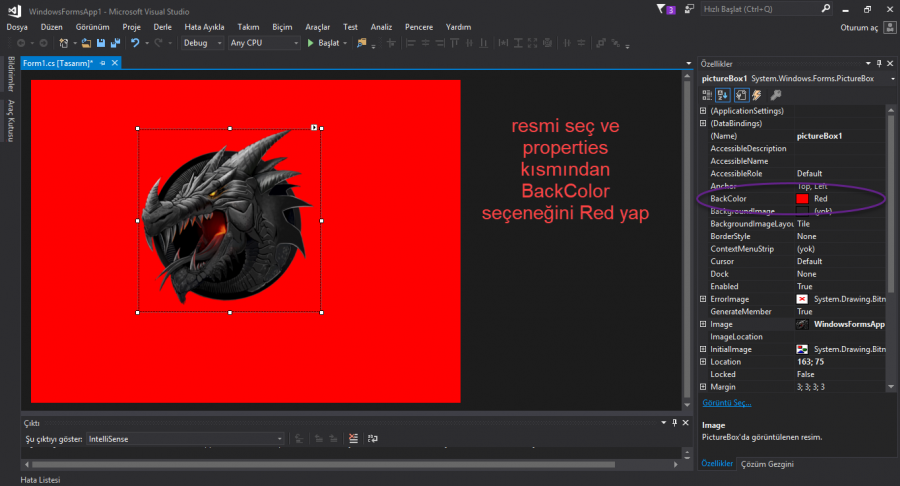Image resolution: width=900 pixels, height=486 pixels.
Task: Close the Özellikler panel
Action: [x=890, y=64]
